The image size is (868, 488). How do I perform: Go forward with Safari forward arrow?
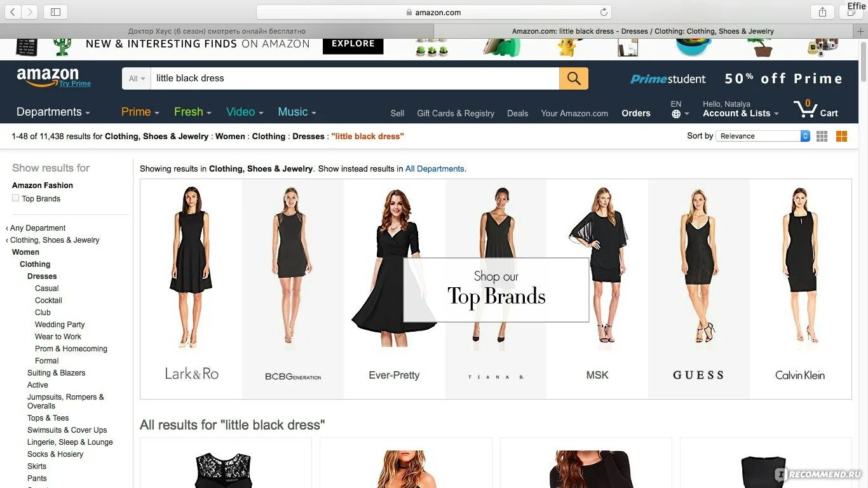tap(30, 12)
